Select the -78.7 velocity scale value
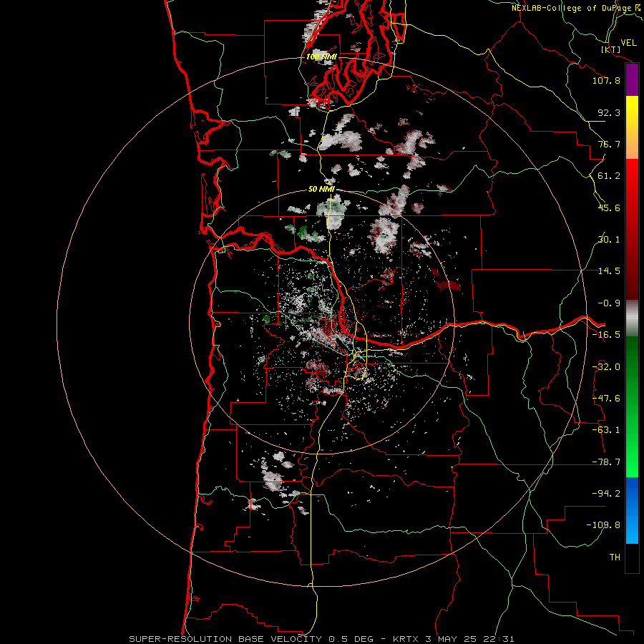Image resolution: width=644 pixels, height=644 pixels. click(606, 462)
